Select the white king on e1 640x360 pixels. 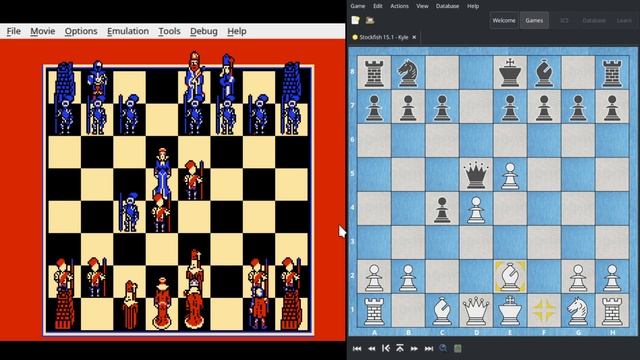510,311
